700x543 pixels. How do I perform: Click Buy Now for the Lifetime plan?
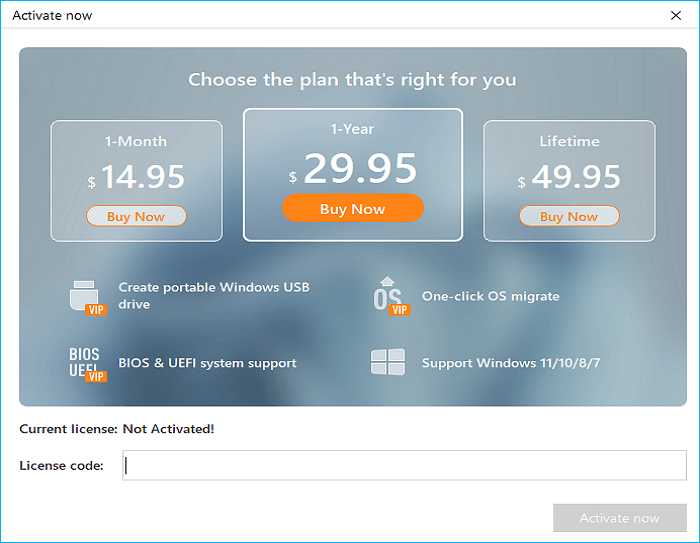tap(569, 216)
